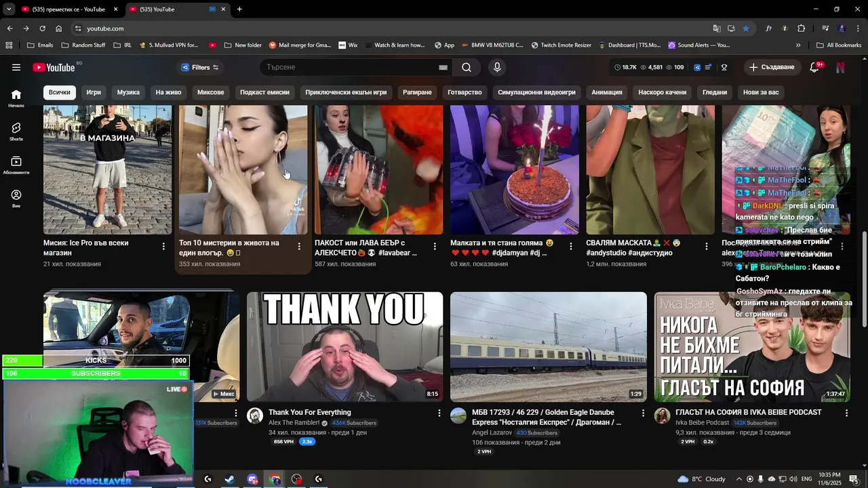The width and height of the screenshot is (868, 488).
Task: Open more options for МБВ 17293 train video
Action: click(x=643, y=413)
